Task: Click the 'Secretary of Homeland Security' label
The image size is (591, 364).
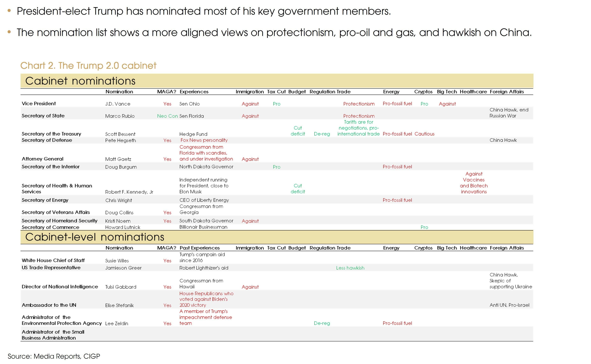Action: pyautogui.click(x=60, y=221)
